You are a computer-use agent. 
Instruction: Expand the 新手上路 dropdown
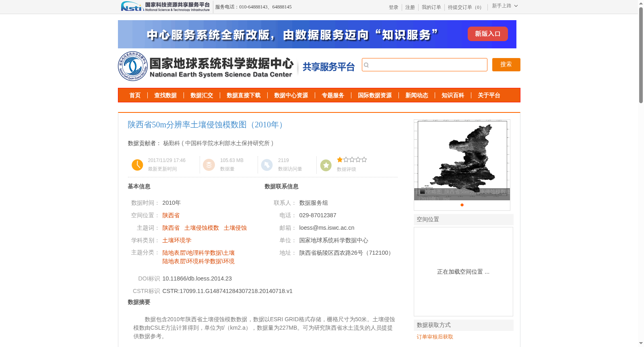(505, 6)
